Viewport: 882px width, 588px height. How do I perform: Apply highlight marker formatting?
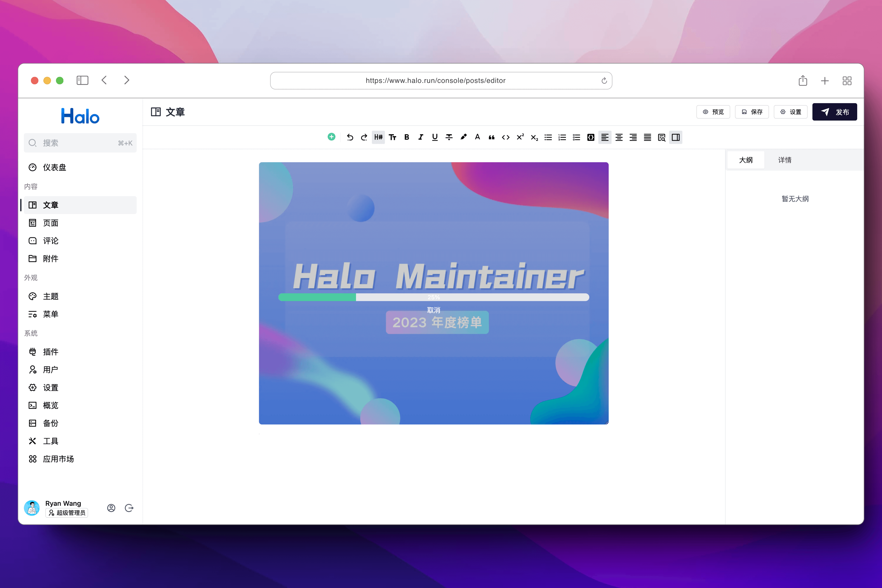(x=464, y=137)
